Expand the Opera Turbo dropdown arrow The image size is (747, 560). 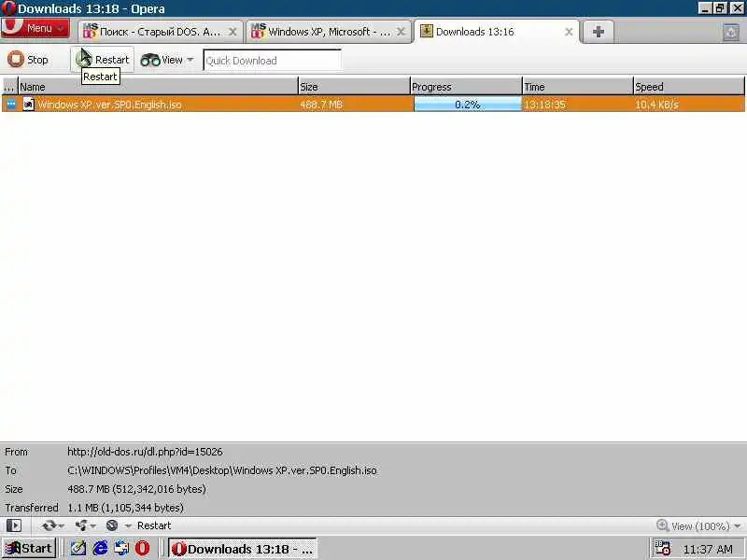click(127, 525)
